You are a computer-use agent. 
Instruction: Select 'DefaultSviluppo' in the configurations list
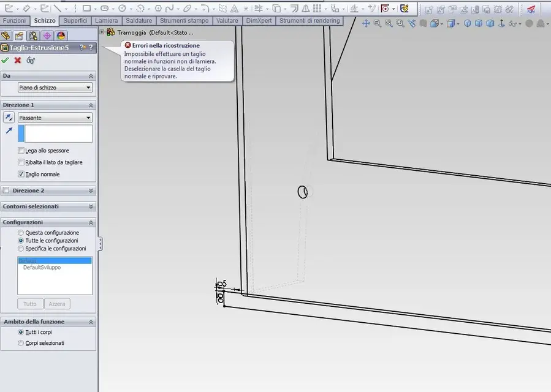pos(42,267)
